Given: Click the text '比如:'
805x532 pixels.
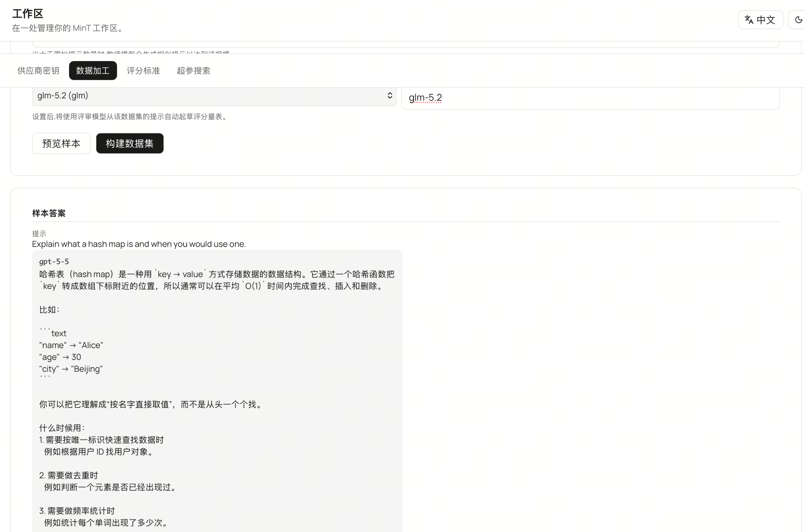Looking at the screenshot, I should point(49,309).
